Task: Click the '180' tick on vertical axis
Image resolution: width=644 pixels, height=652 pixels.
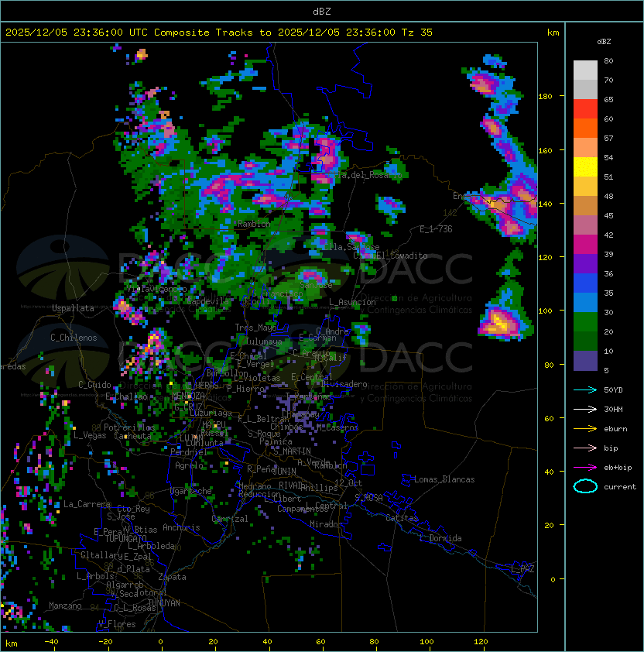Action: pyautogui.click(x=545, y=97)
